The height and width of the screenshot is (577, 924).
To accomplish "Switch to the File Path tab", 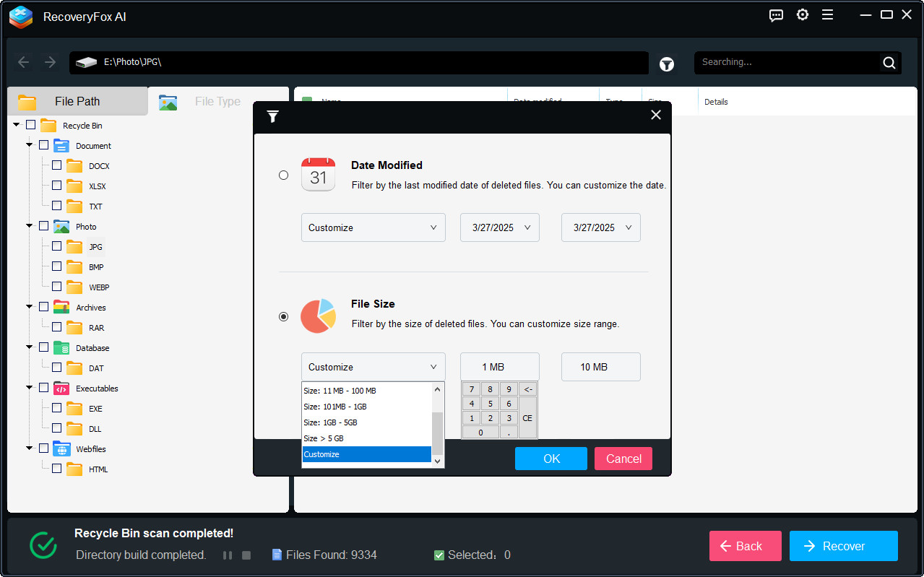I will tap(77, 101).
